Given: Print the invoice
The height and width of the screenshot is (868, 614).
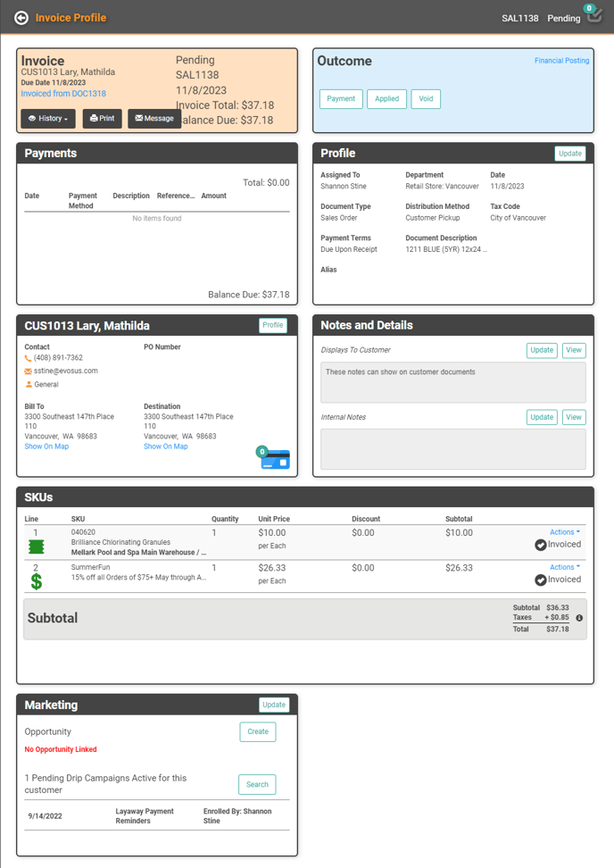Looking at the screenshot, I should point(103,119).
